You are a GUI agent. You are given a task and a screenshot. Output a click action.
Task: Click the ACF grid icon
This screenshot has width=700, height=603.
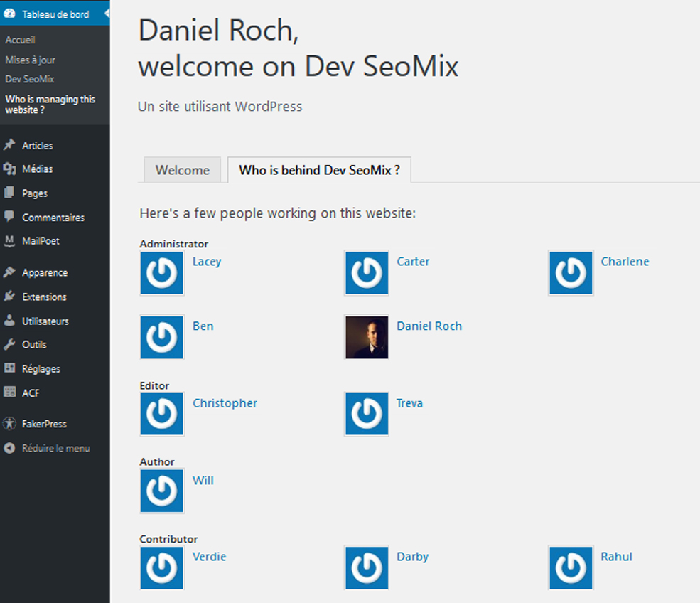click(9, 393)
